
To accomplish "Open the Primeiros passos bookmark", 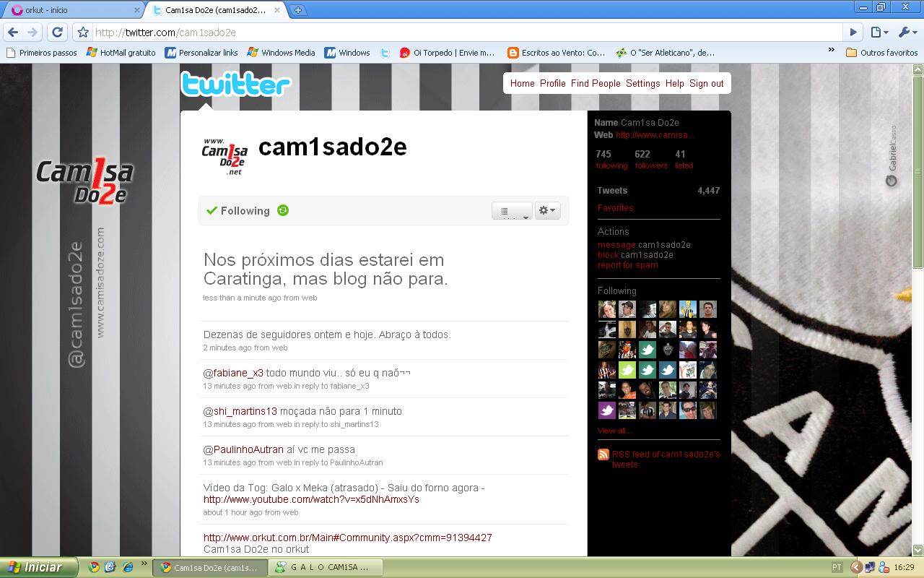I will coord(42,52).
